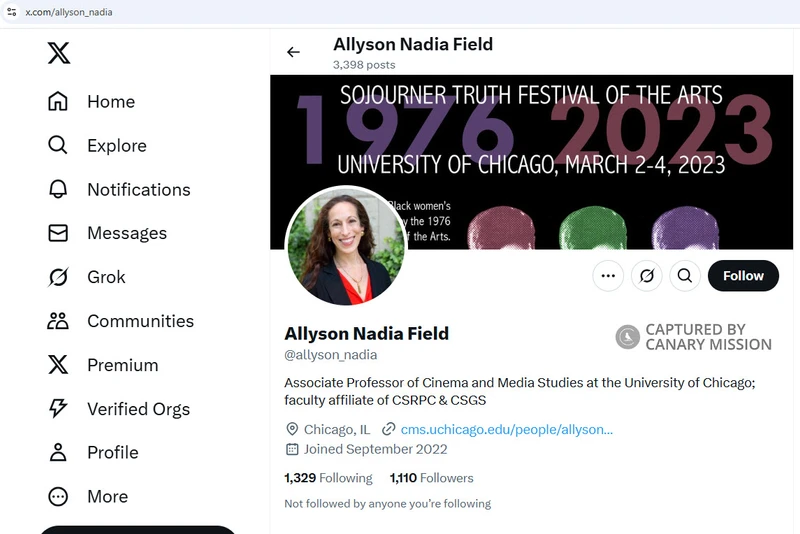The width and height of the screenshot is (800, 534).
Task: Open the profile photo of Allyson
Action: click(346, 246)
